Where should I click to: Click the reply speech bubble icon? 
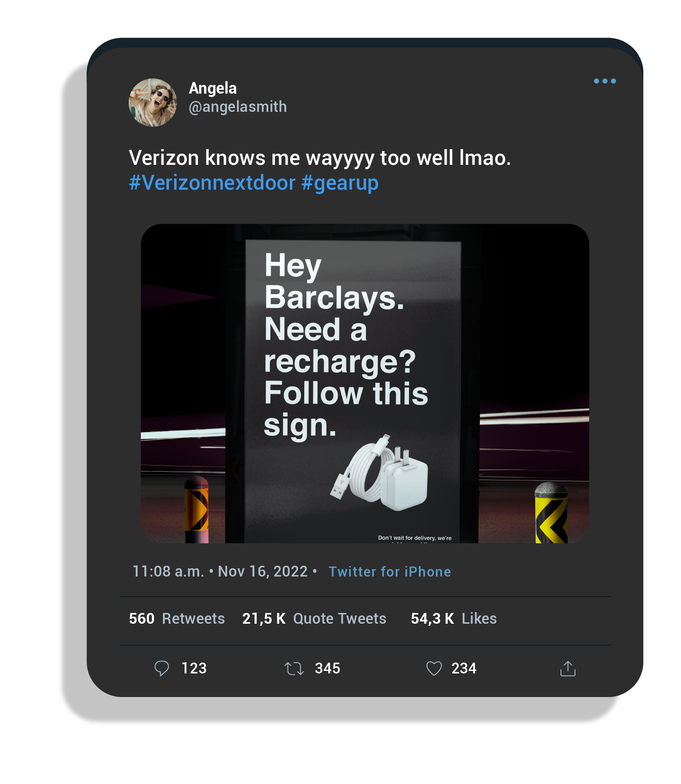pyautogui.click(x=161, y=668)
